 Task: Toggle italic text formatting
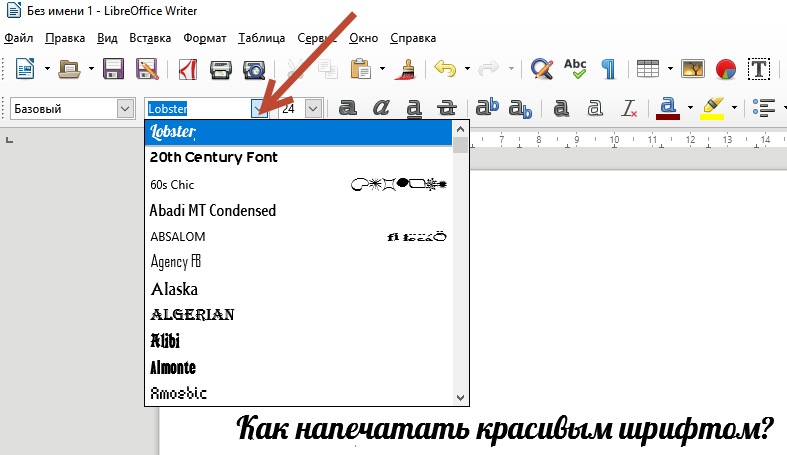[x=381, y=108]
